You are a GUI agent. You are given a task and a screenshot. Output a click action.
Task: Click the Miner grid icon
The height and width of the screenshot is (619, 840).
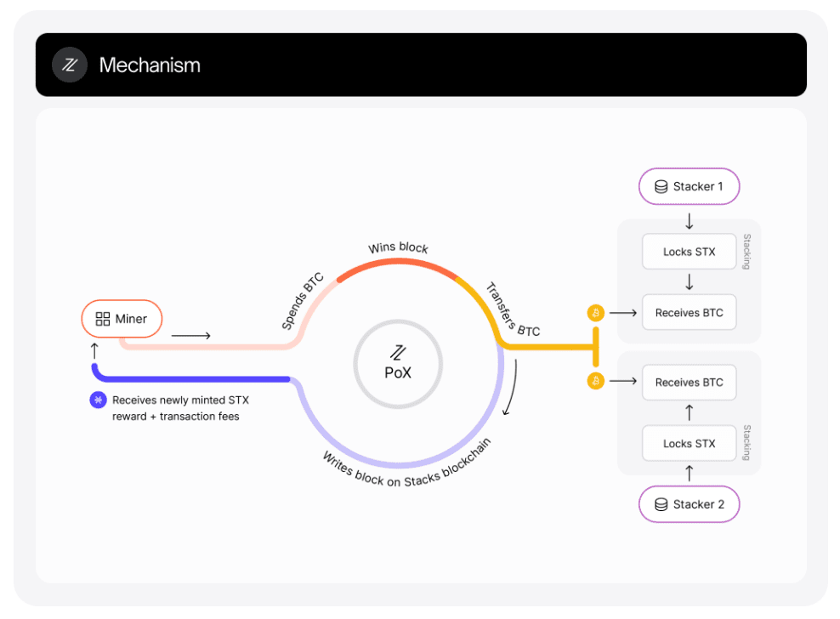coord(102,319)
